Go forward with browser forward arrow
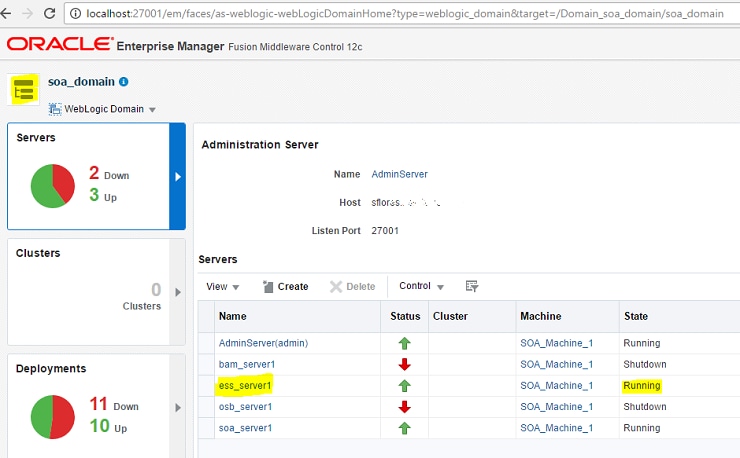 27,13
